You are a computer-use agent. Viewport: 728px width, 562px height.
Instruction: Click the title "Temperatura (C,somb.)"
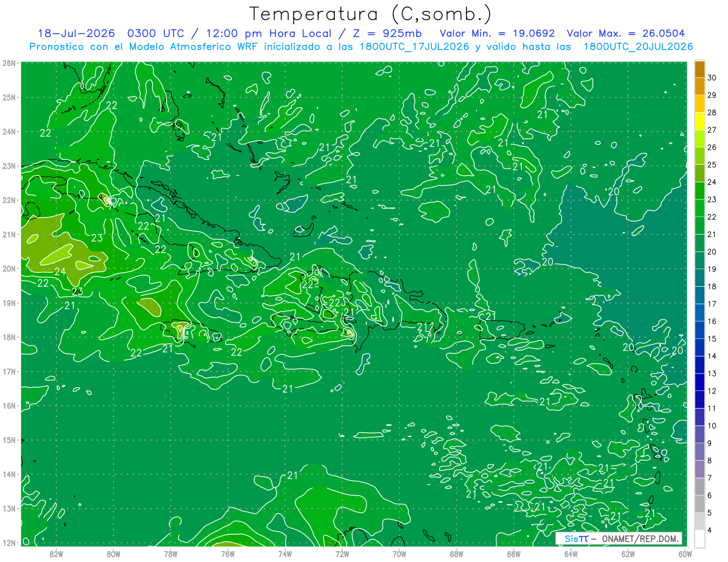coord(370,14)
